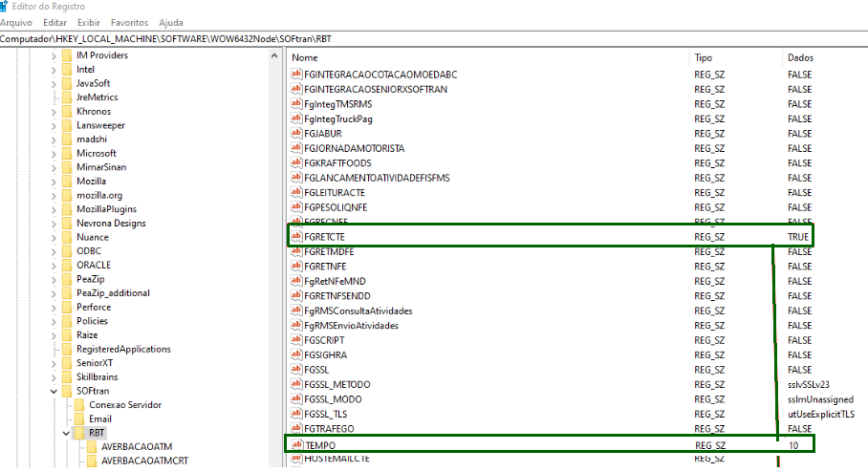Viewport: 868px width, 472px height.
Task: Select the Email subkey folder icon
Action: click(79, 418)
